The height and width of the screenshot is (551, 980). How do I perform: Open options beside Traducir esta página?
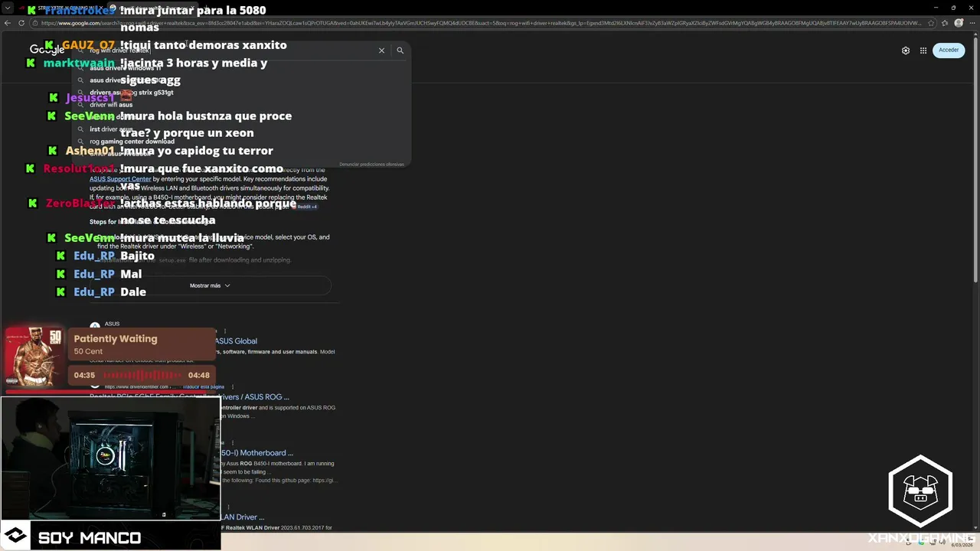(233, 387)
